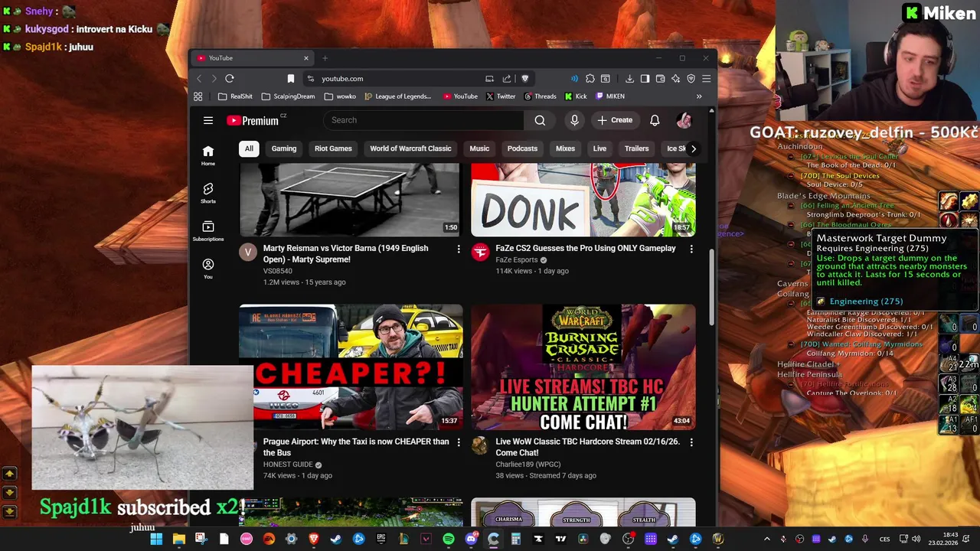The image size is (980, 551).
Task: Bookmark this page with bookmark icon
Action: [291, 78]
